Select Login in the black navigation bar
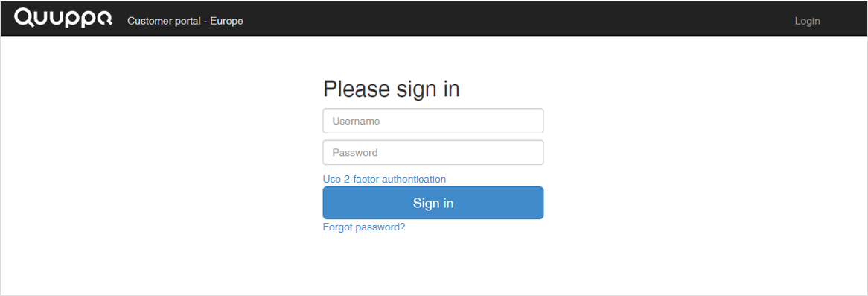The width and height of the screenshot is (868, 296). [x=807, y=21]
